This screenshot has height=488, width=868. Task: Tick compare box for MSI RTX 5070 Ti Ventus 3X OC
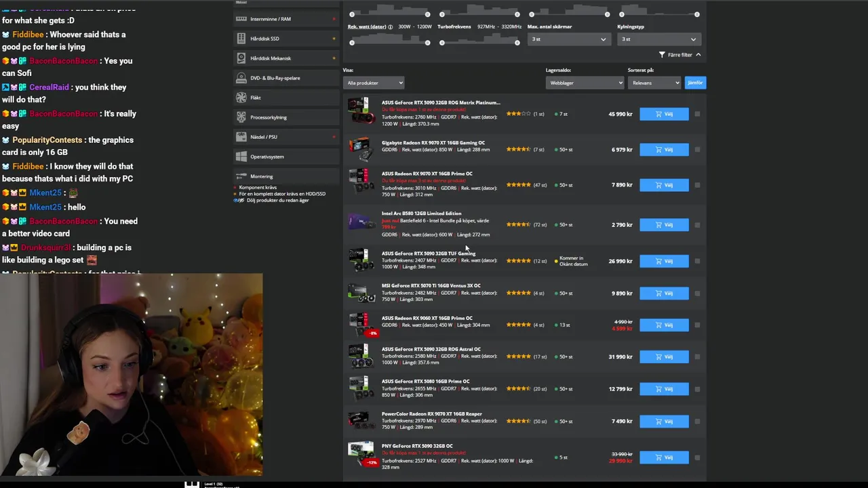697,293
